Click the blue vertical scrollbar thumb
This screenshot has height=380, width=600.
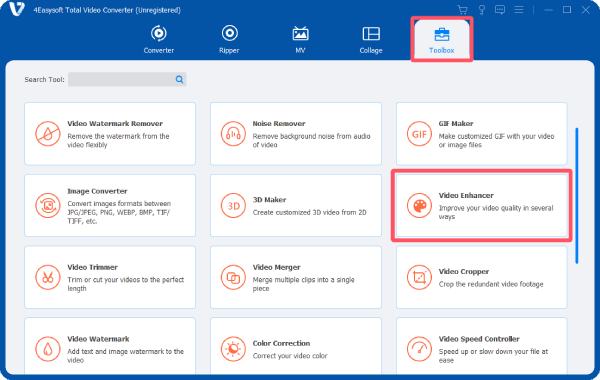pos(577,196)
